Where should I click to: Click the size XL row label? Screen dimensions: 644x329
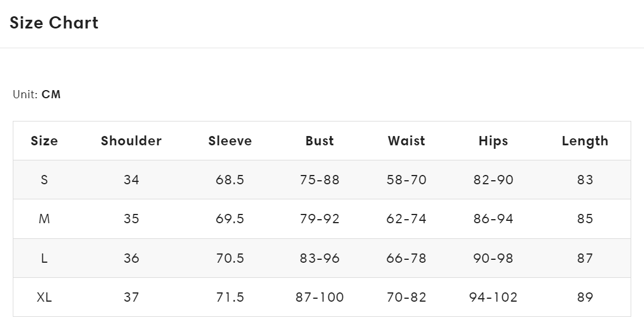click(x=44, y=298)
